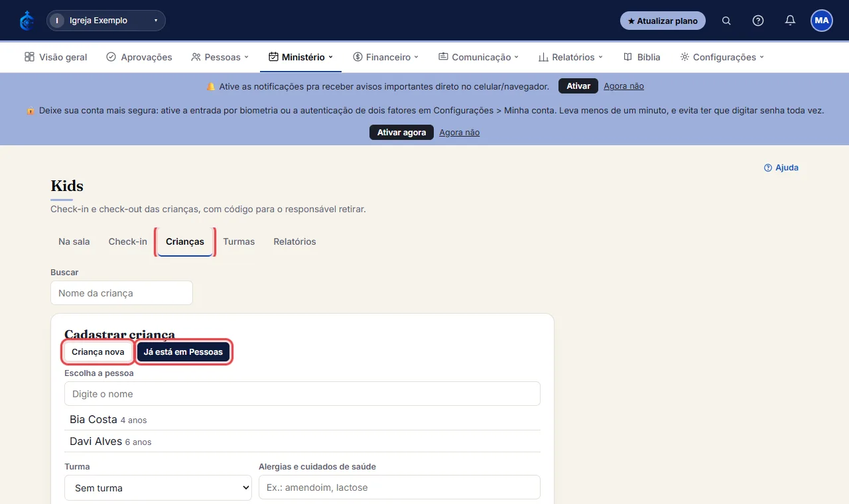Open the Igreja Exemplo church selector

click(x=106, y=21)
